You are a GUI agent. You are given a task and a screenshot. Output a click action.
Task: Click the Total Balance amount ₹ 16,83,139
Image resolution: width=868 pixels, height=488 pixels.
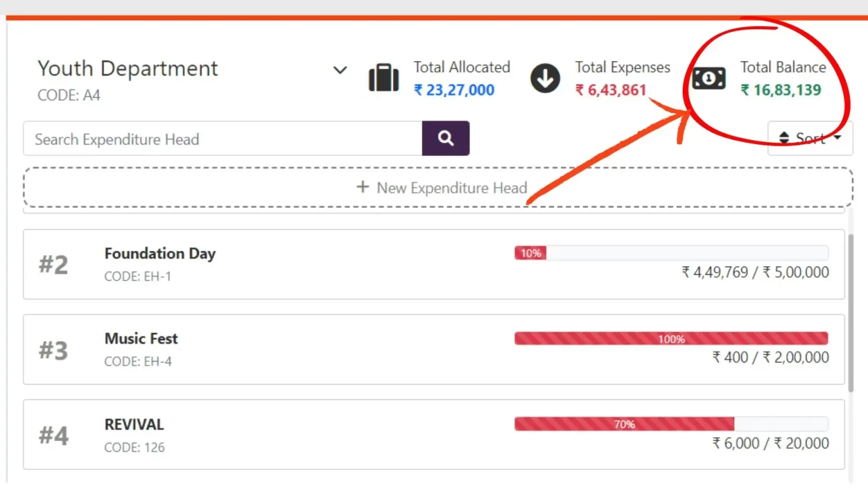[x=781, y=90]
